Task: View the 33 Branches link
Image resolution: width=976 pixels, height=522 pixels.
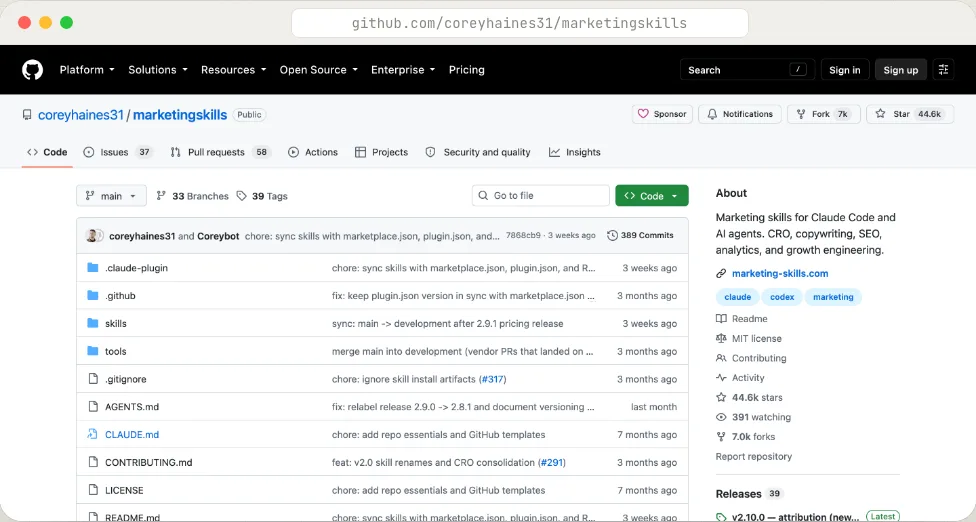Action: 192,196
